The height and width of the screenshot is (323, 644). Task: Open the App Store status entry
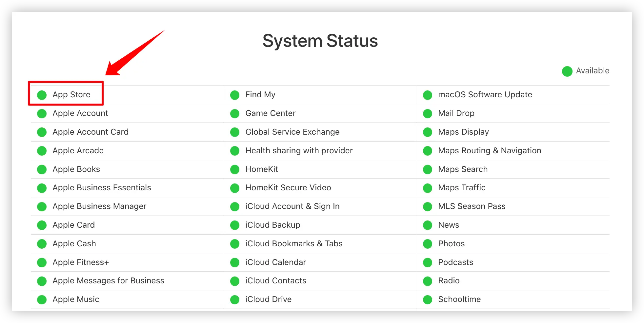pos(71,95)
